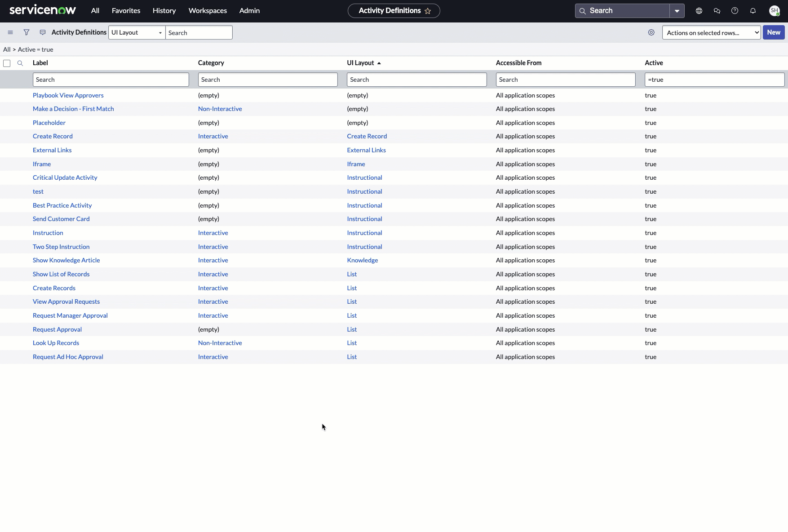Open the External Links label record
The height and width of the screenshot is (532, 788).
(52, 150)
